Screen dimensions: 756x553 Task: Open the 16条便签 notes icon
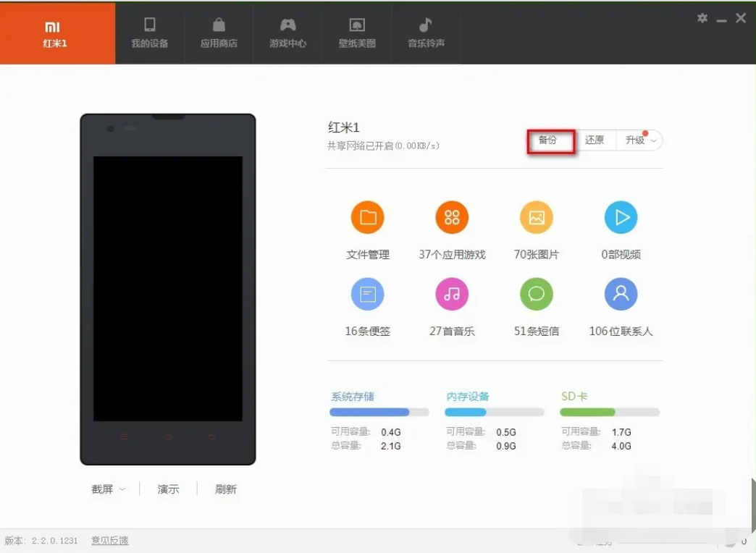coord(367,294)
